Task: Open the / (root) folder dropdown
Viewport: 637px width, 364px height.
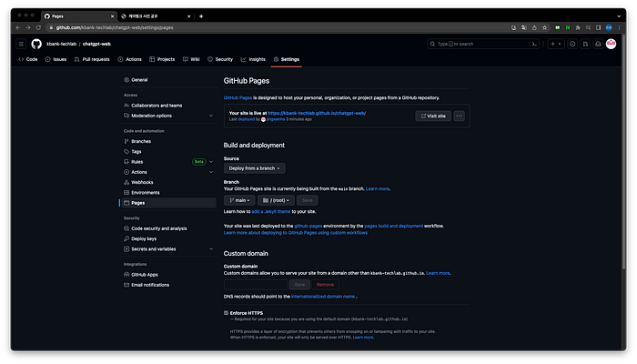Action: coord(275,199)
